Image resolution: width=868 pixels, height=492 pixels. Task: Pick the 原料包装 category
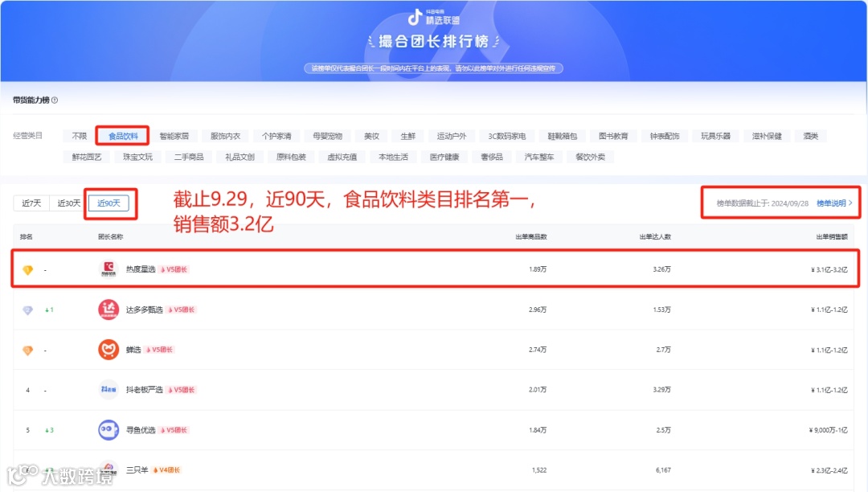point(291,157)
